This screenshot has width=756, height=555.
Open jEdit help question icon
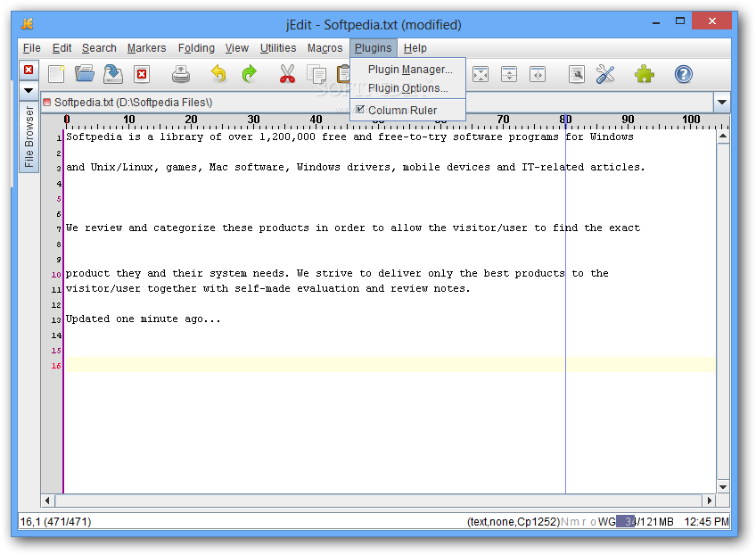[683, 74]
